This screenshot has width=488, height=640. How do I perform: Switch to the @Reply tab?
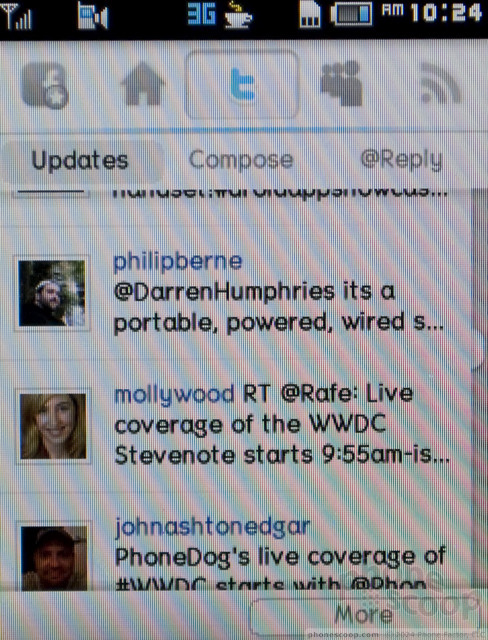pyautogui.click(x=401, y=160)
